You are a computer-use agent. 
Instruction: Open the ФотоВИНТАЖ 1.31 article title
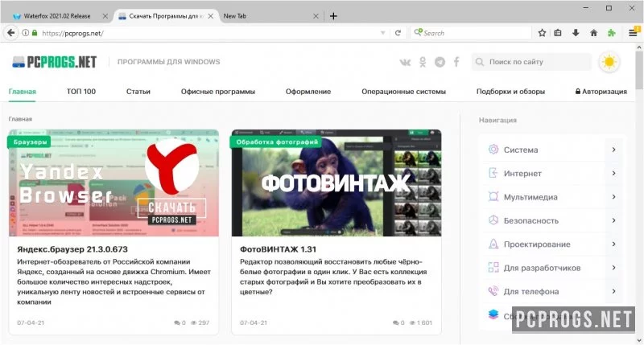(x=278, y=249)
